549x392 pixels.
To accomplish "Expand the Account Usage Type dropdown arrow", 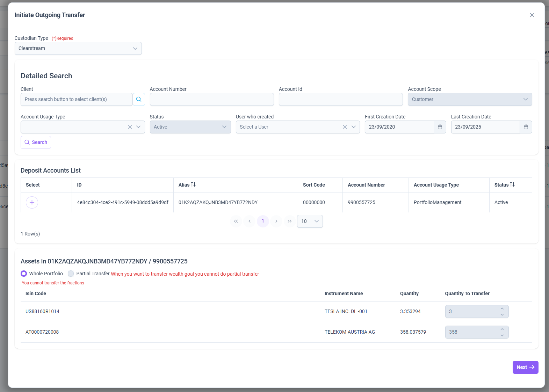I will 138,127.
